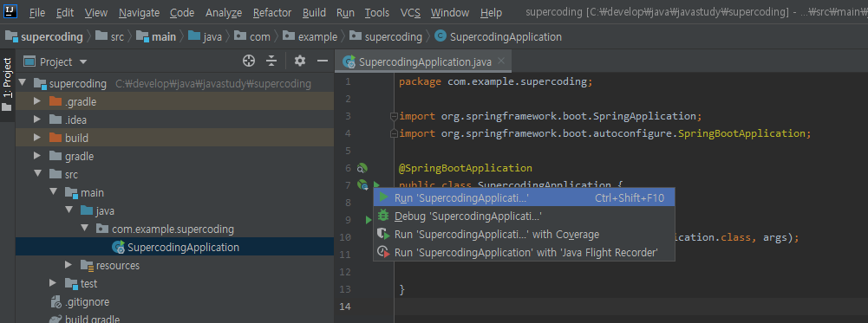Click the green run arrow on line 7
Screen dimensions: 868x323
coord(376,184)
